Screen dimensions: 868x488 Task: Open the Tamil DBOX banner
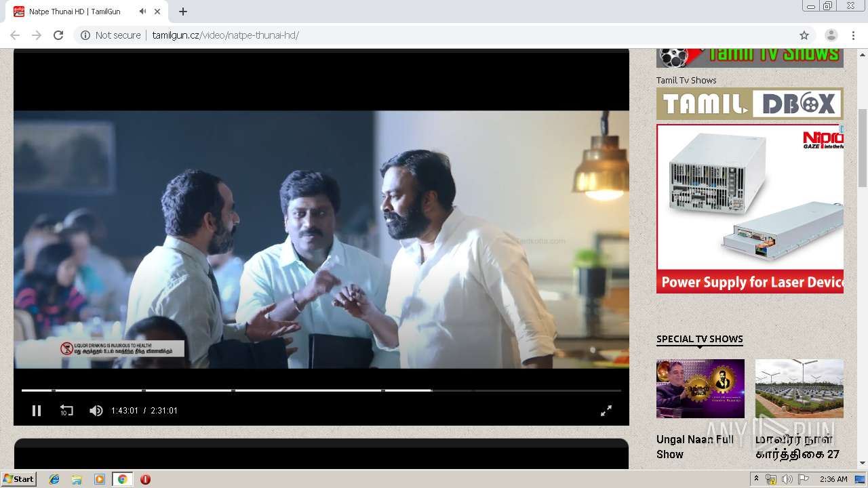coord(750,104)
